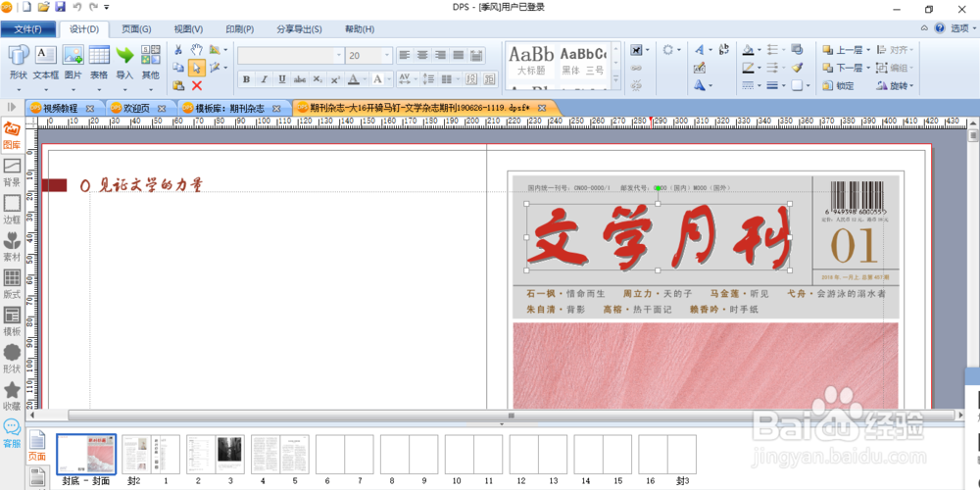Image resolution: width=980 pixels, height=490 pixels.
Task: Apply format painter brush
Action: pos(797,68)
